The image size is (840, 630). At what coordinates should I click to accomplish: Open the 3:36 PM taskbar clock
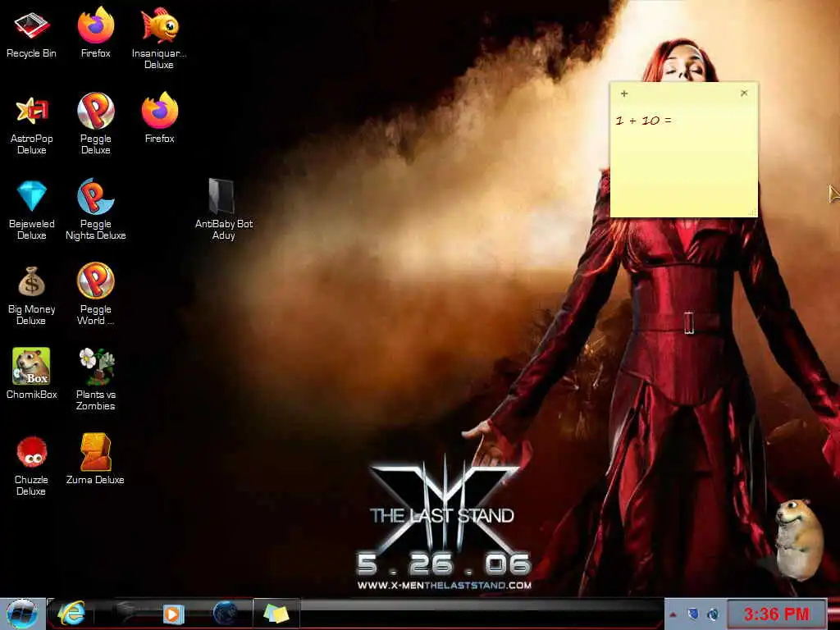(776, 614)
